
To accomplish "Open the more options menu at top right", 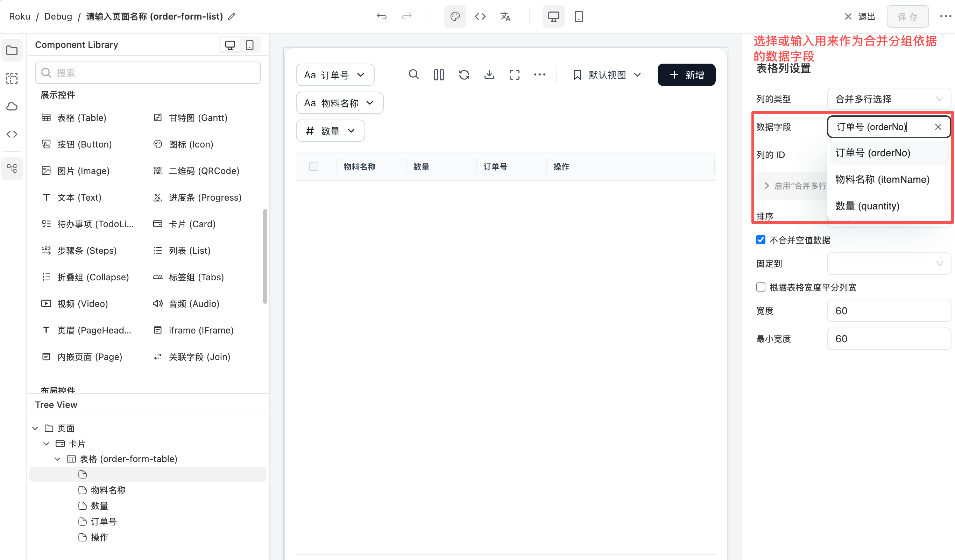I will (946, 16).
